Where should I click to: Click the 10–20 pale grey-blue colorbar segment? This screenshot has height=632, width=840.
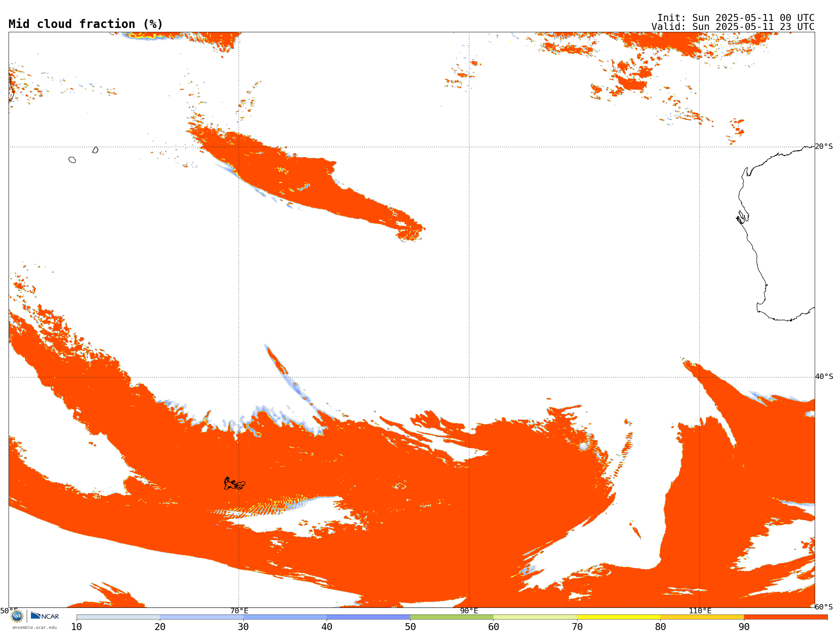coord(118,617)
